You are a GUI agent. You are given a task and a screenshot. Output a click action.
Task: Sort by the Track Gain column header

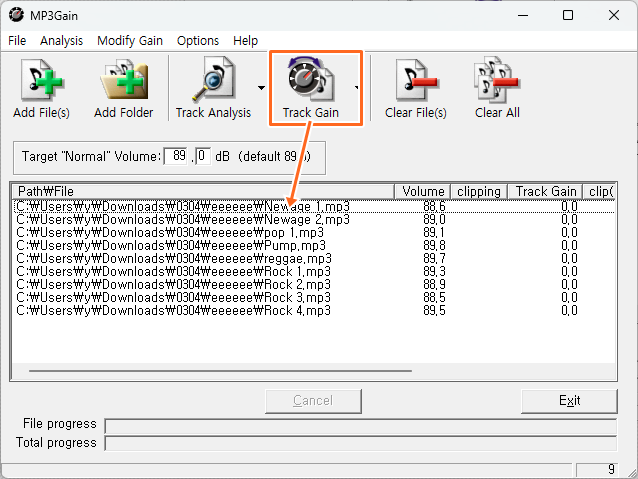coord(546,191)
